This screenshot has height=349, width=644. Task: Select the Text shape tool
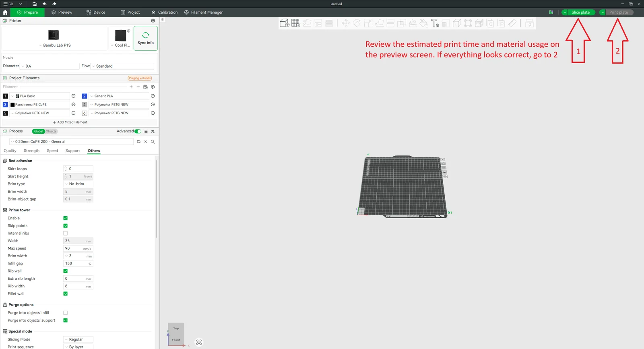[435, 23]
